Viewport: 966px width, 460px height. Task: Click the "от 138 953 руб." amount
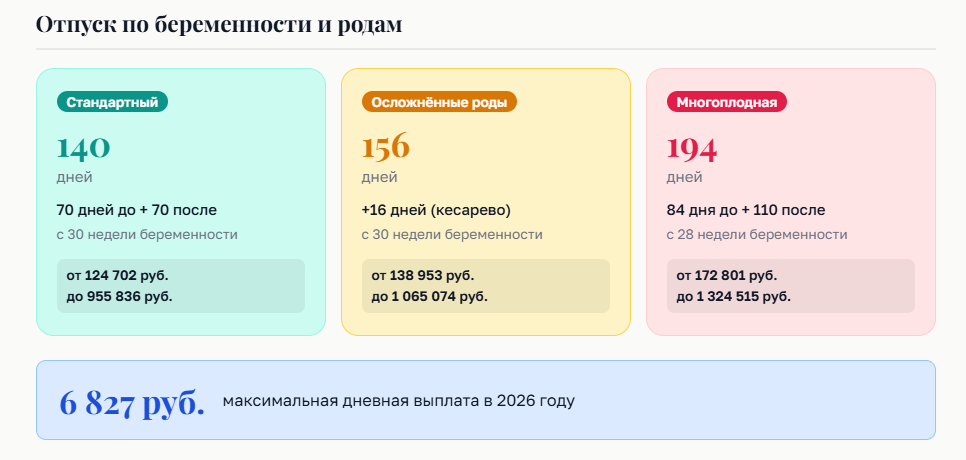coord(422,275)
